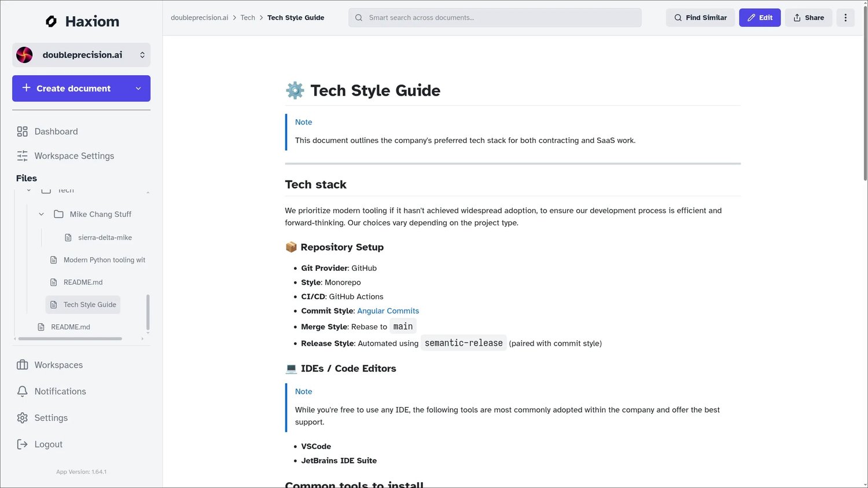868x488 pixels.
Task: Open sierra-delta-mike file in tree
Action: pos(105,237)
